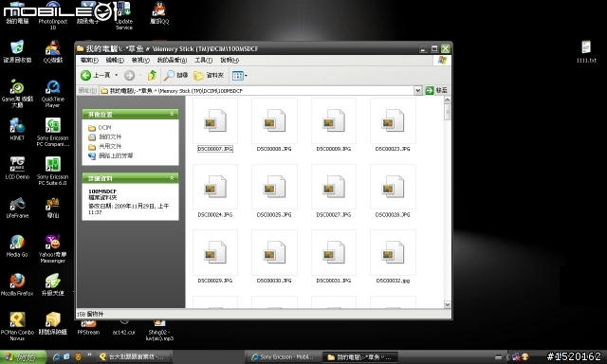Select file DSC00025.JPG

pyautogui.click(x=274, y=191)
